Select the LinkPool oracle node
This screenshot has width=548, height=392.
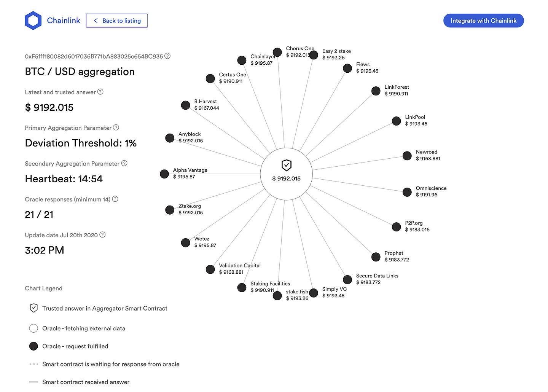coord(397,121)
